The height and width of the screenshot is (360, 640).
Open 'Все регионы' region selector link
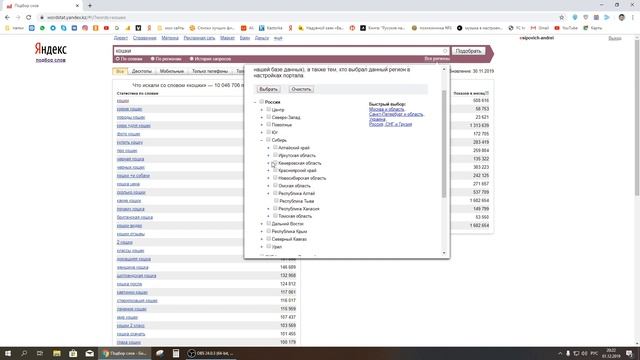tap(437, 59)
